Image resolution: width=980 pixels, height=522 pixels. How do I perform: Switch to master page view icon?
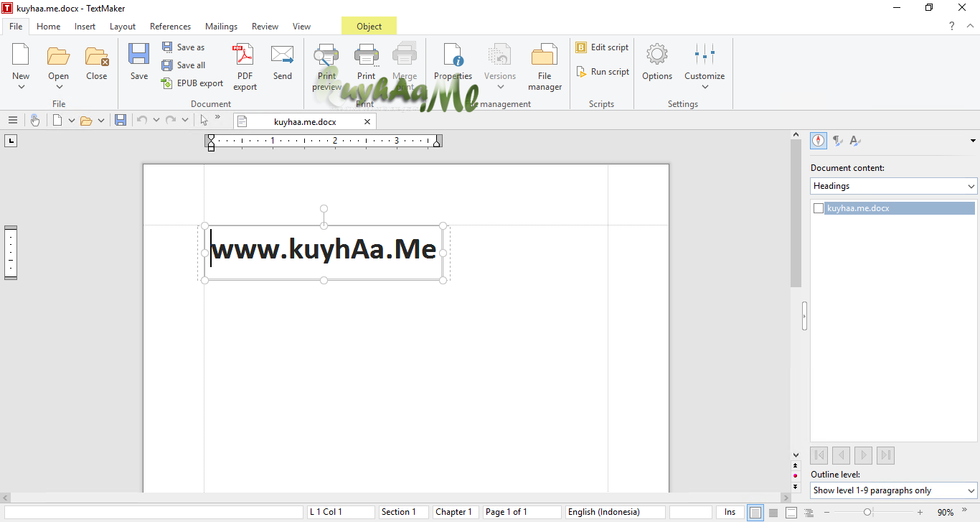(791, 512)
